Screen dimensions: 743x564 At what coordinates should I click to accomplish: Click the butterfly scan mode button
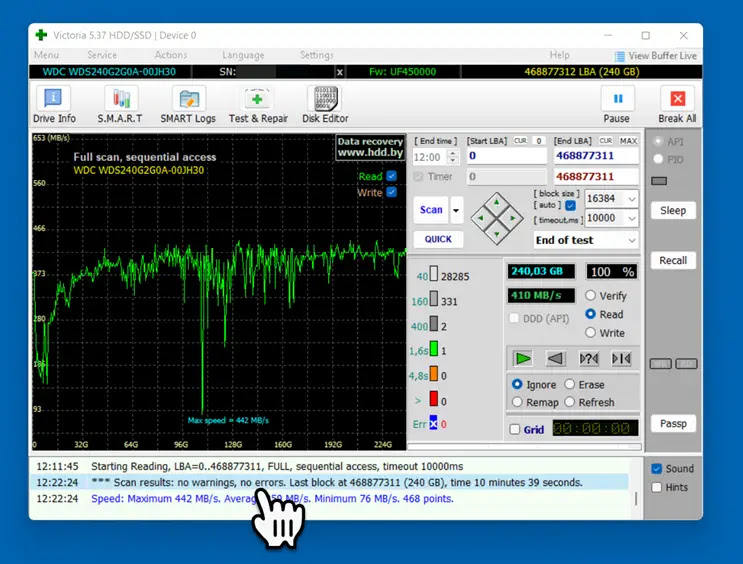(621, 358)
